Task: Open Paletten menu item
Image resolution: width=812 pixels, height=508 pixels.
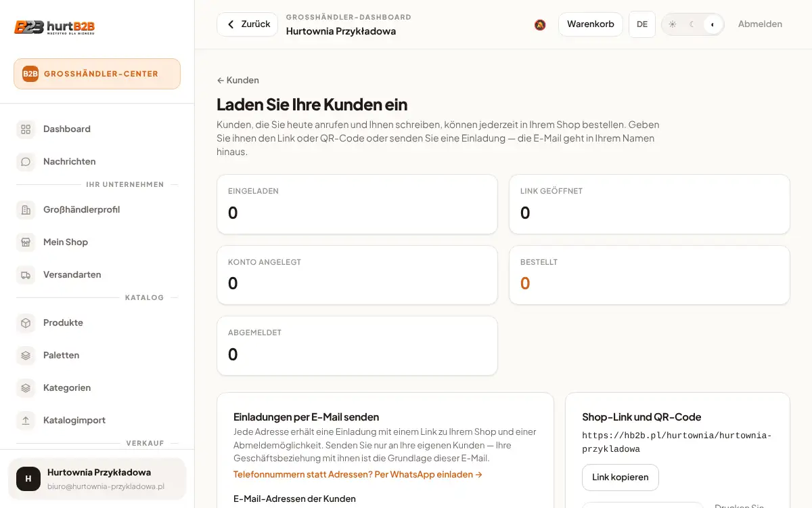Action: pyautogui.click(x=97, y=356)
